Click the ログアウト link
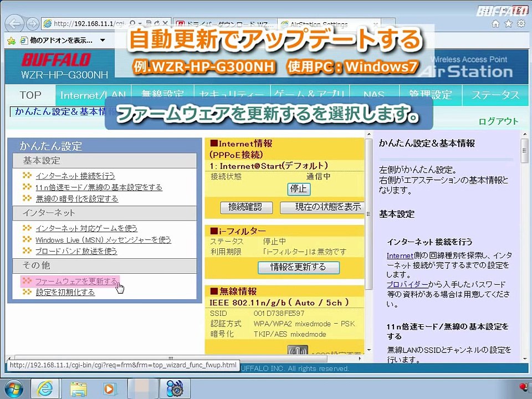Screen dimensions: 532x399 498,121
